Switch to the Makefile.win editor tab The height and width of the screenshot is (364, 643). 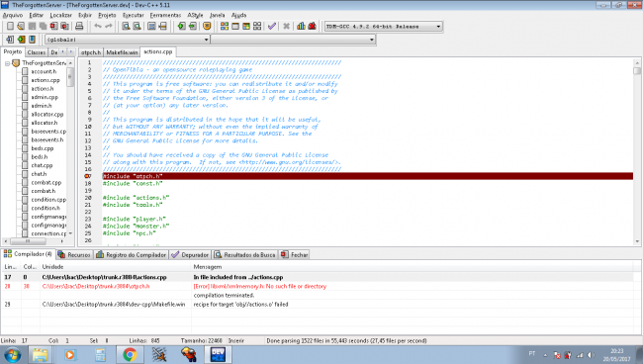point(122,52)
